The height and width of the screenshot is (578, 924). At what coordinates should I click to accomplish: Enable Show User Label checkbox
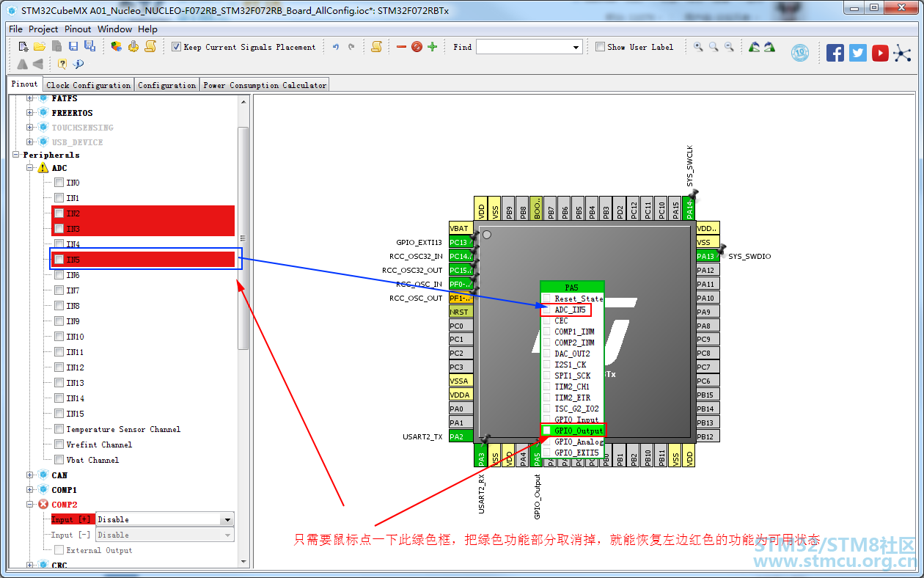point(600,47)
